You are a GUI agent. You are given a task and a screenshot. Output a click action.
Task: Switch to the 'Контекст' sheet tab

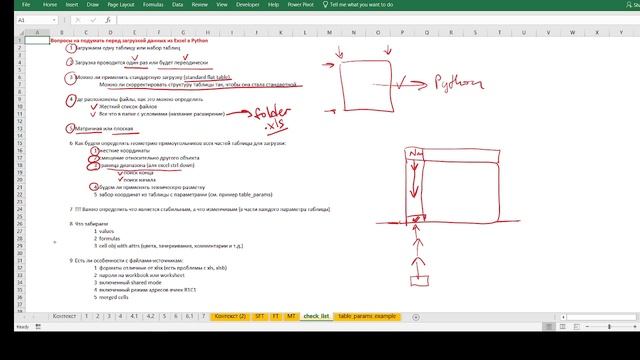pyautogui.click(x=64, y=316)
